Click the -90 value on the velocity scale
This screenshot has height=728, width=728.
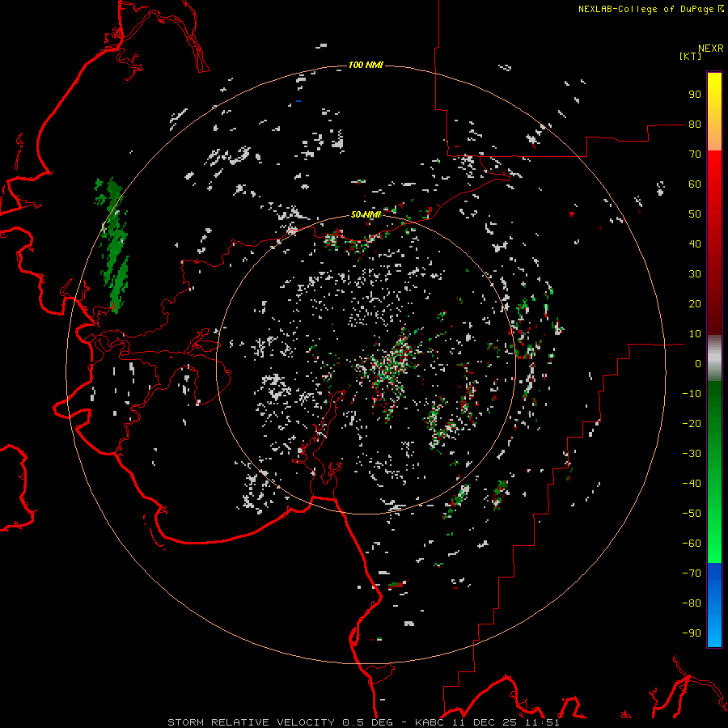[692, 633]
